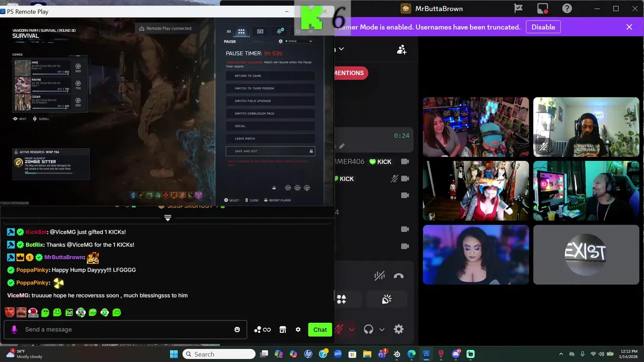The width and height of the screenshot is (644, 362).
Task: Click the disconnect call phone icon
Action: point(398,276)
